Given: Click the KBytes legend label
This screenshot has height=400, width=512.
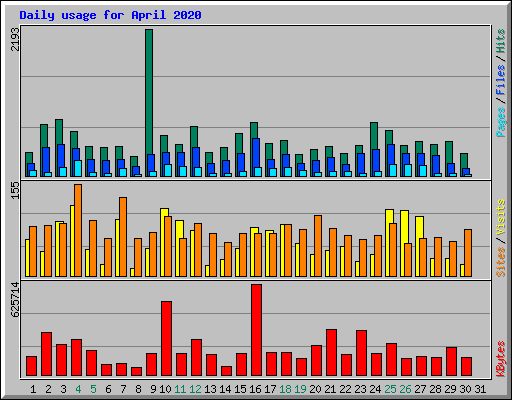Looking at the screenshot, I should (501, 359).
